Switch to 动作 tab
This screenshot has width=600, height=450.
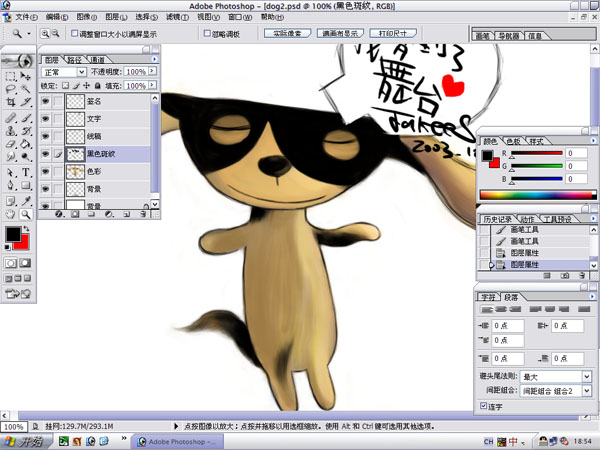click(527, 219)
